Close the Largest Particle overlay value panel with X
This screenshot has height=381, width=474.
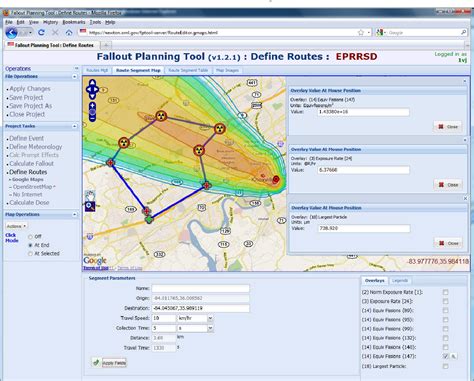pos(465,198)
